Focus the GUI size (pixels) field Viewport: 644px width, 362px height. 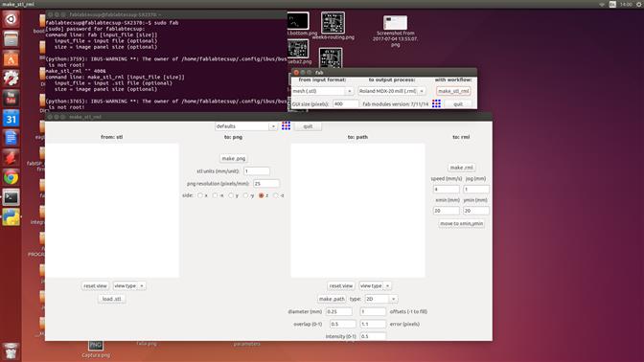[346, 104]
